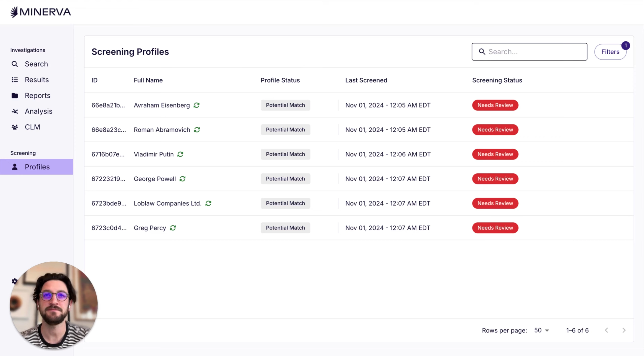The height and width of the screenshot is (356, 644).
Task: Click the refresh icon beside Vladimir Putin
Action: tap(180, 154)
